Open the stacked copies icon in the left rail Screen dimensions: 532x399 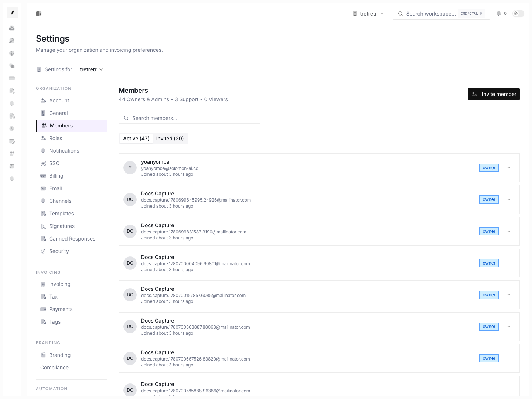click(12, 66)
